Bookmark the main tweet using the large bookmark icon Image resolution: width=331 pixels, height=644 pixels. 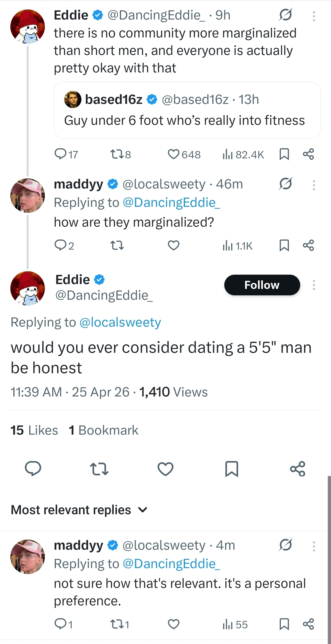click(232, 469)
